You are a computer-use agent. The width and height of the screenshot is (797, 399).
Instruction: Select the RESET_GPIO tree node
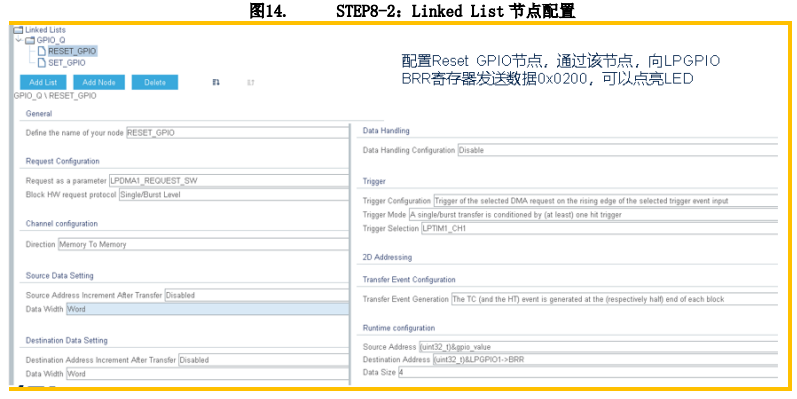pos(72,51)
